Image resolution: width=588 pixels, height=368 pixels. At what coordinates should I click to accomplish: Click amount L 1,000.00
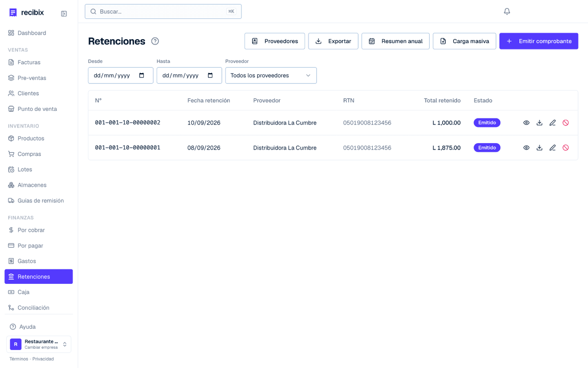tap(447, 123)
